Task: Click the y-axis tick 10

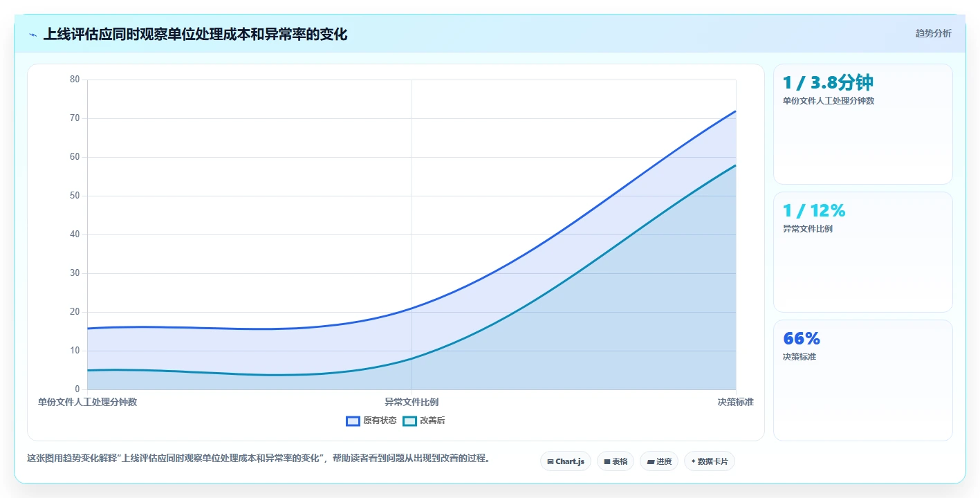Action: point(75,351)
